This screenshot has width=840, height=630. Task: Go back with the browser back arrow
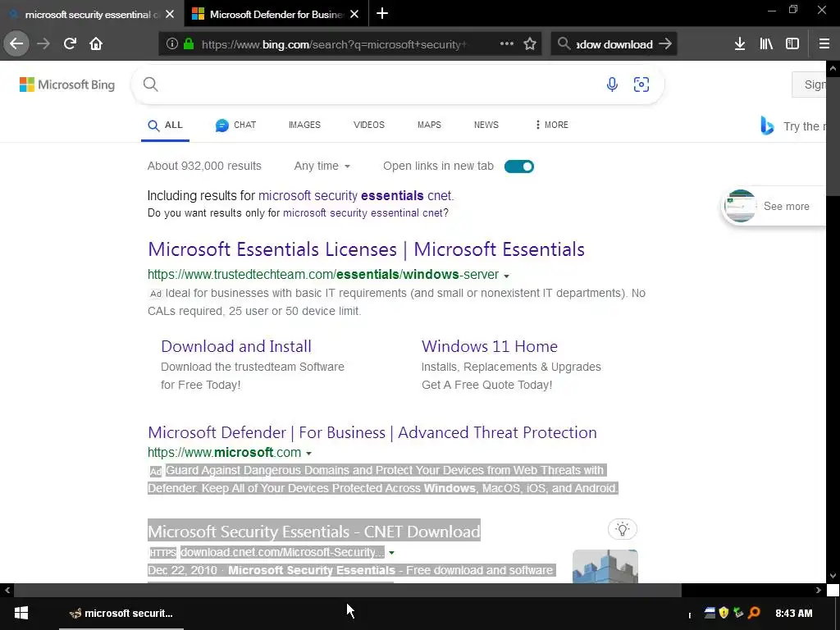16,43
